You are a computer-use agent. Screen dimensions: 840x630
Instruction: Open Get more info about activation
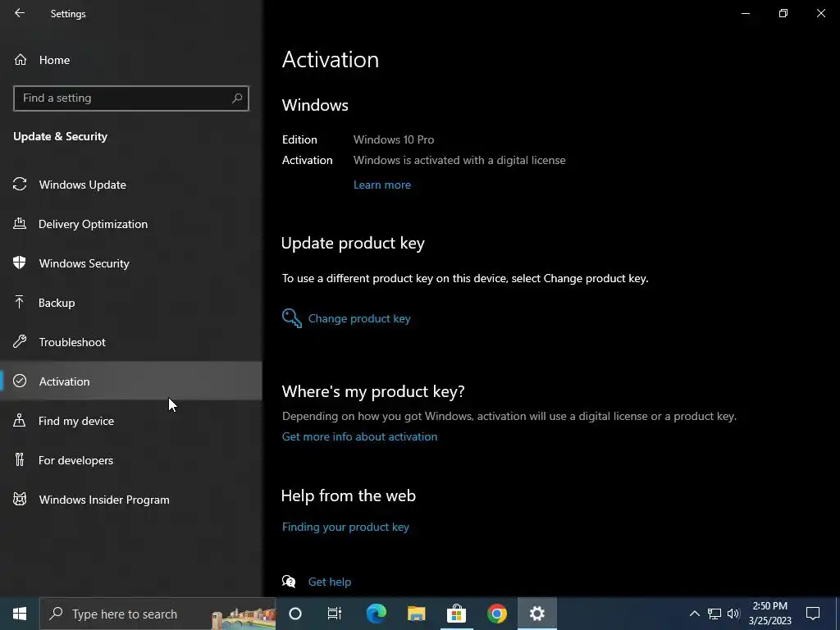pos(359,436)
